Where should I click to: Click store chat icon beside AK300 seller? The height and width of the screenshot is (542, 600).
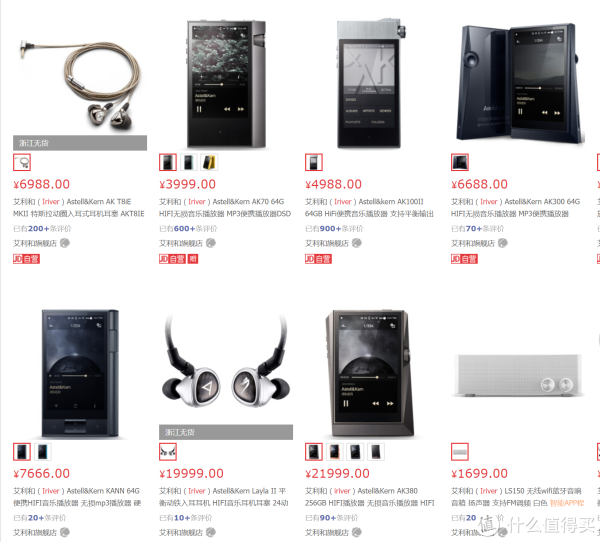(x=503, y=243)
